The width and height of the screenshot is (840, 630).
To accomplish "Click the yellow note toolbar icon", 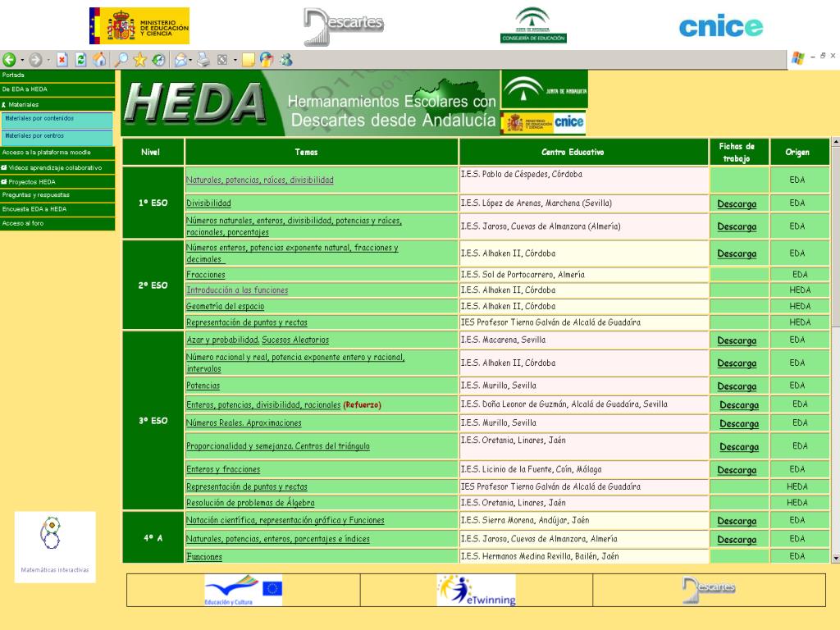I will pos(248,60).
